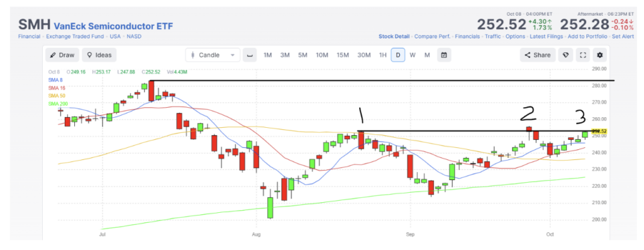Select the 1H interval
The image size is (644, 250).
[383, 55]
